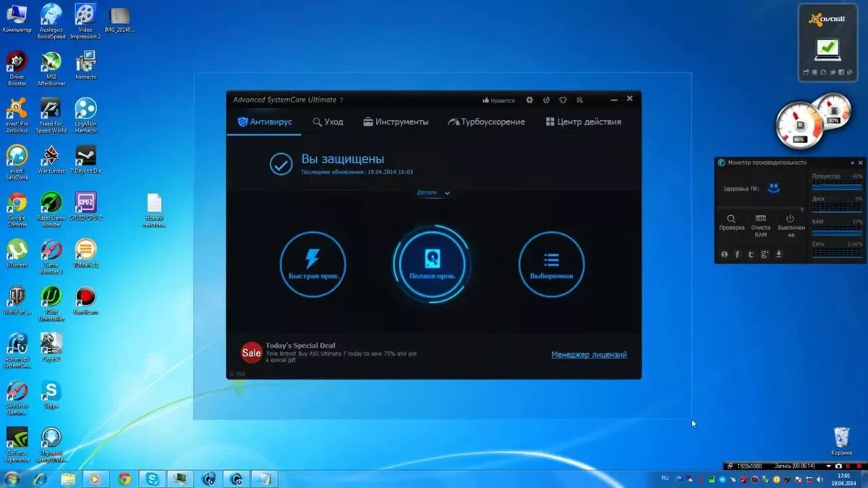The height and width of the screenshot is (488, 868).
Task: Open the Корзина recycle bin
Action: [841, 440]
